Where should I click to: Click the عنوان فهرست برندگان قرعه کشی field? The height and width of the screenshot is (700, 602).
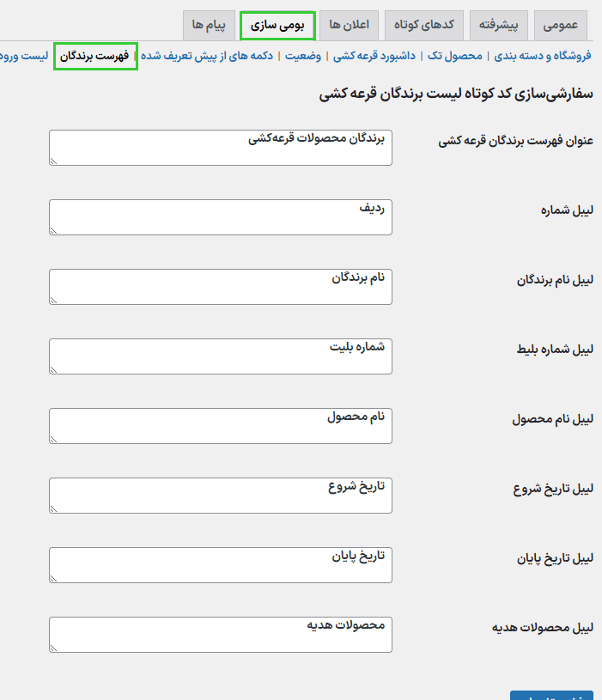(221, 148)
